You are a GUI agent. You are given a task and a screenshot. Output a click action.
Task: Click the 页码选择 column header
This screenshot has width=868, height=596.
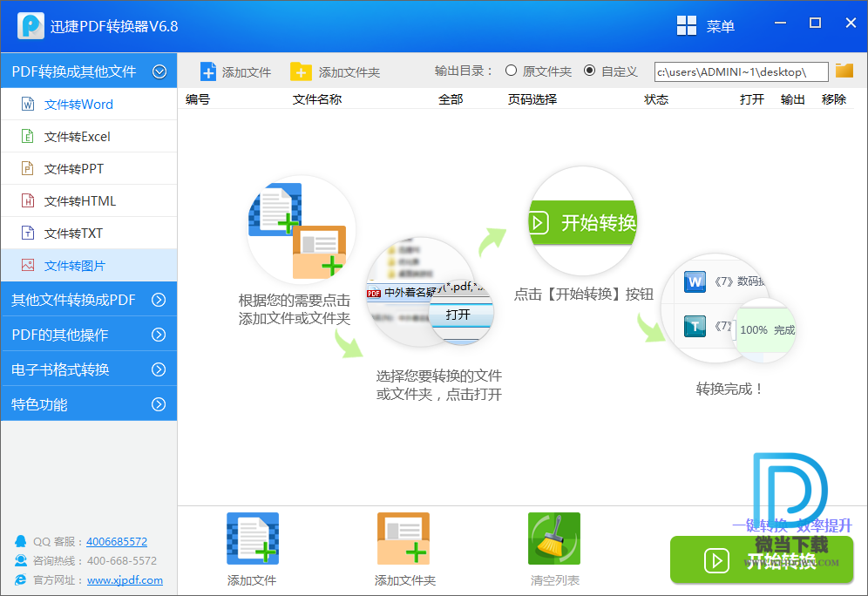pos(532,99)
